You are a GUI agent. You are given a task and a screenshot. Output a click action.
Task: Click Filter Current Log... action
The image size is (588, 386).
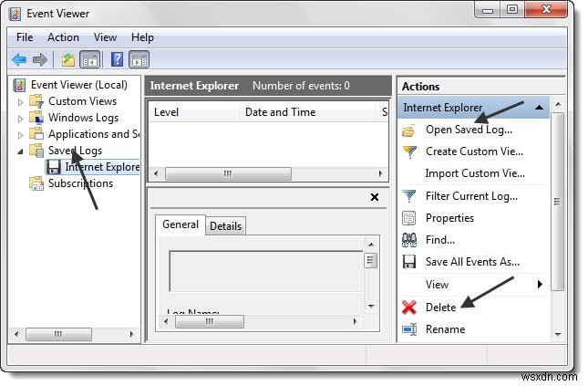[x=471, y=196]
